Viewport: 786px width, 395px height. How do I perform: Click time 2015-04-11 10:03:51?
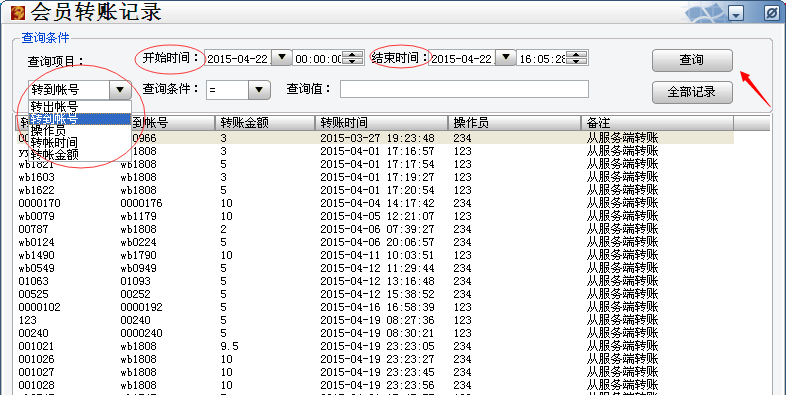coord(377,255)
